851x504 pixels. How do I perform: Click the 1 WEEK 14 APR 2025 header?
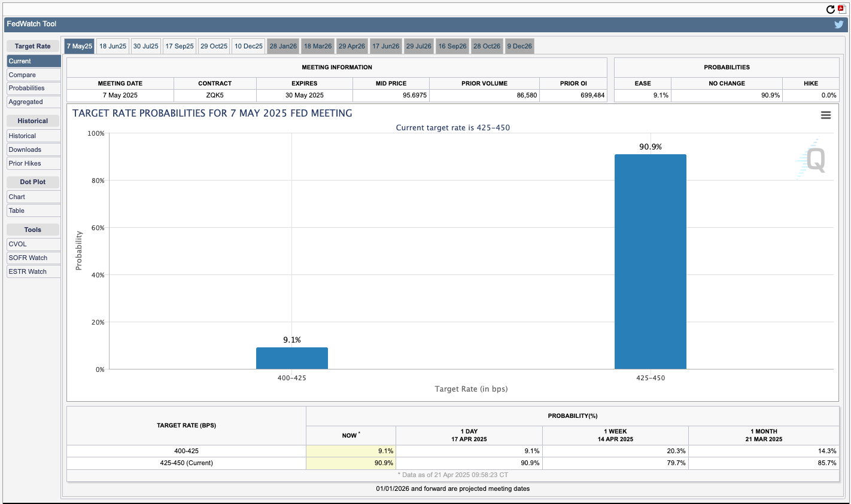coord(615,435)
